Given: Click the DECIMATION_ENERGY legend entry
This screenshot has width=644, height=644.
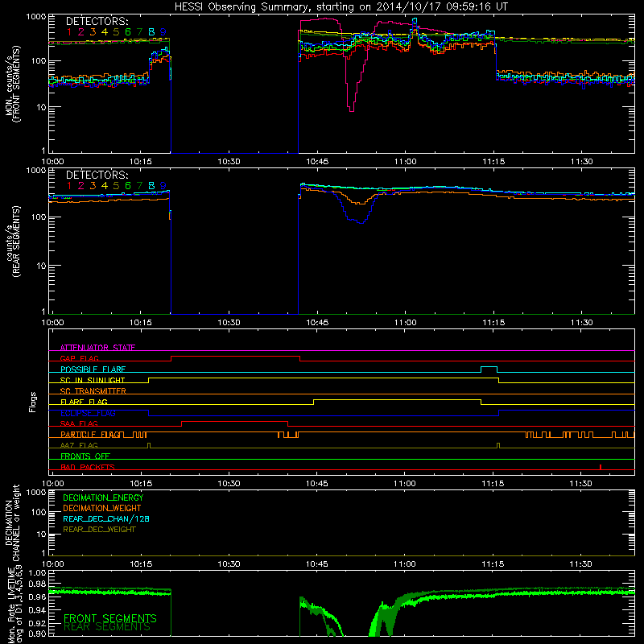Looking at the screenshot, I should [x=103, y=497].
